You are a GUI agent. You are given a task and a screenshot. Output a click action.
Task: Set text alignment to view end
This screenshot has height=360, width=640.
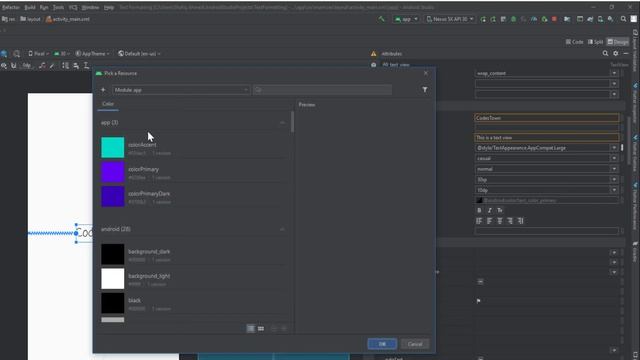[x=520, y=221]
